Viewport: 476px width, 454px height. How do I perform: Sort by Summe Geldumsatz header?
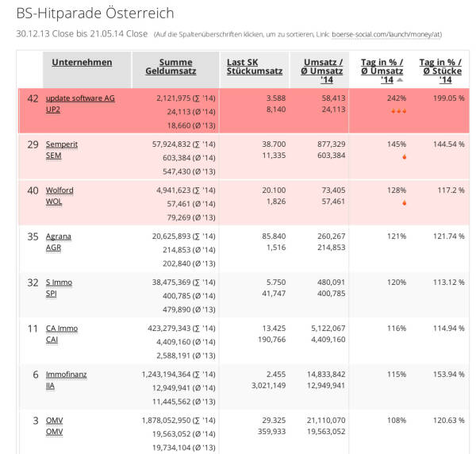175,67
